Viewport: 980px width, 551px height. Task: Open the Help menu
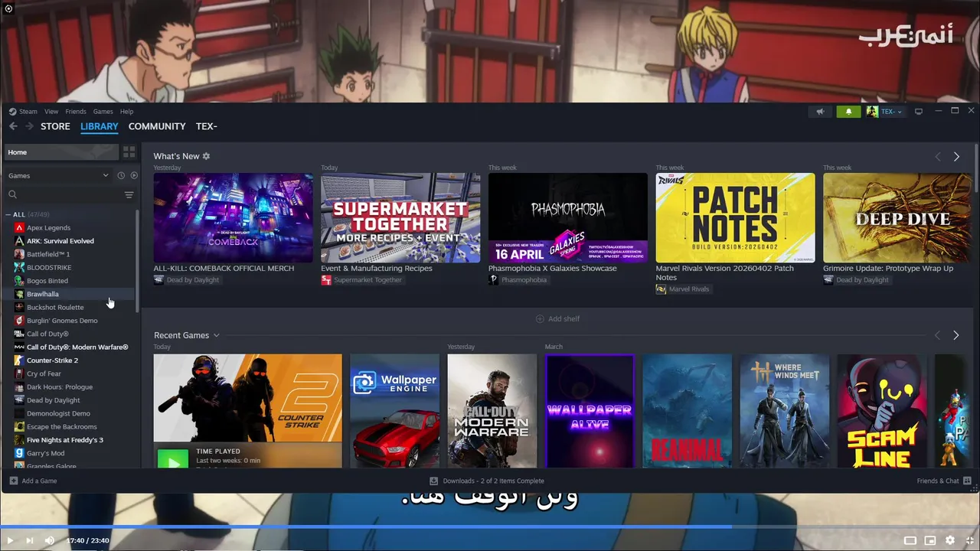tap(126, 112)
